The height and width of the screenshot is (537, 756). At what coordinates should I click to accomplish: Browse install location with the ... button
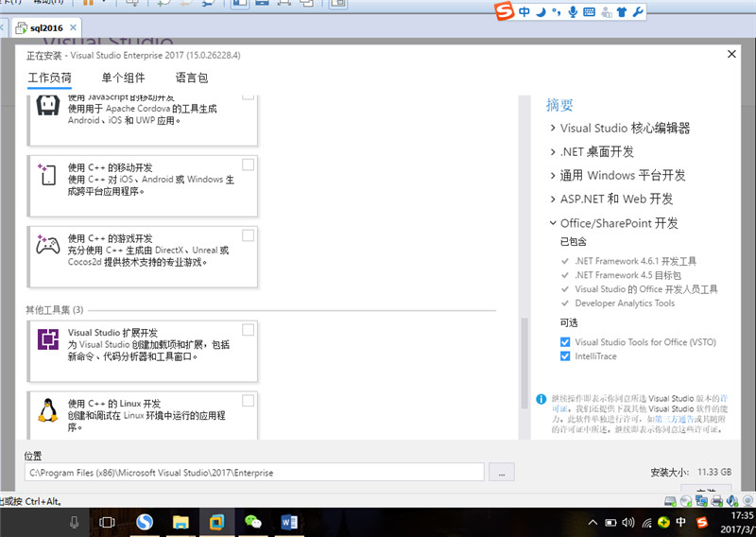coord(502,472)
